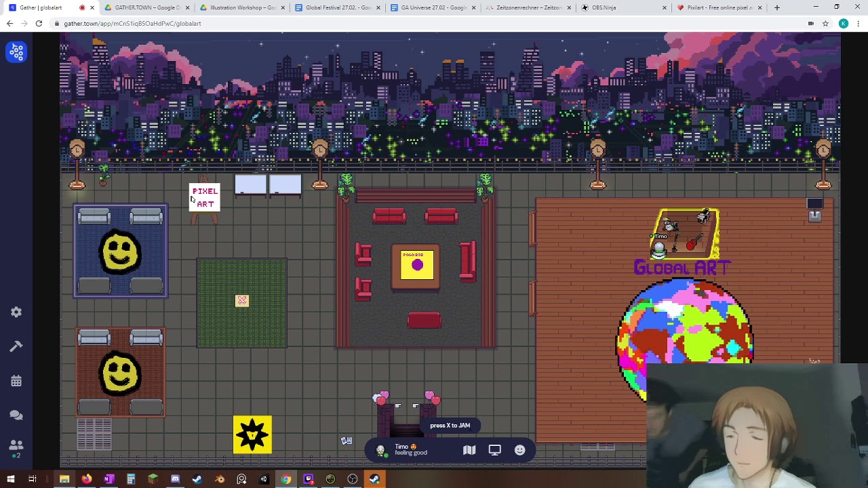Open Firefox from the taskbar
The height and width of the screenshot is (488, 868).
pyautogui.click(x=86, y=479)
